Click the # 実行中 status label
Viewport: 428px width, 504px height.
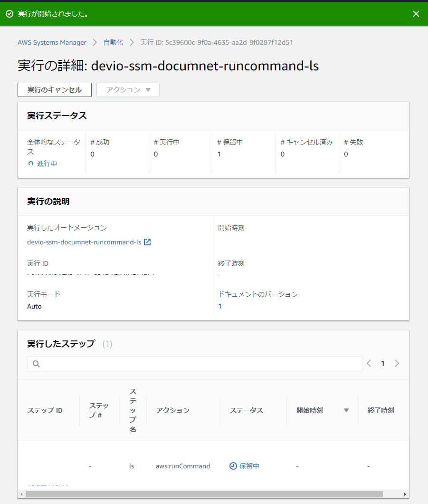pyautogui.click(x=167, y=142)
